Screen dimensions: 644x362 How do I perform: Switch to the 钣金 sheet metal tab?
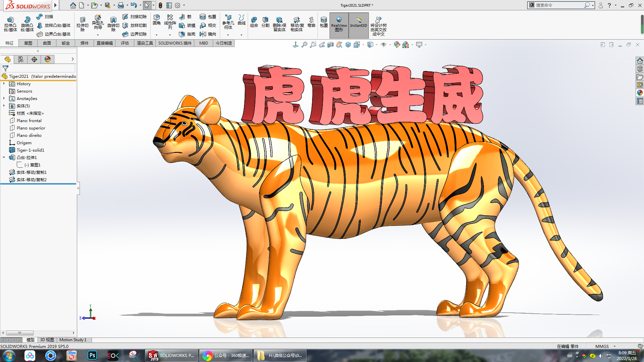pyautogui.click(x=66, y=43)
